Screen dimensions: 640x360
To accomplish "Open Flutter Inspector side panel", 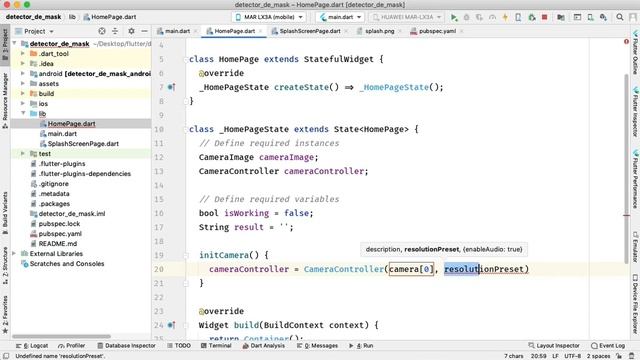I will [x=635, y=111].
